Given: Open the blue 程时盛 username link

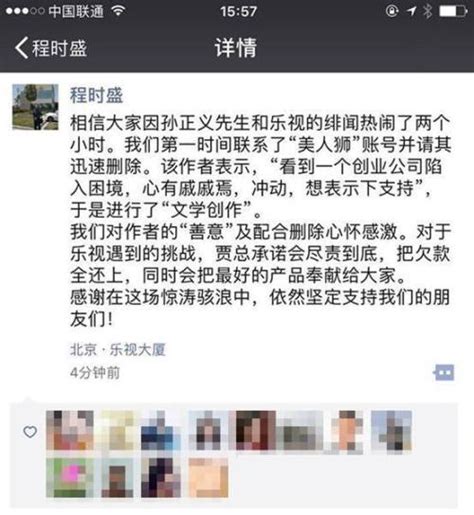Looking at the screenshot, I should [97, 95].
